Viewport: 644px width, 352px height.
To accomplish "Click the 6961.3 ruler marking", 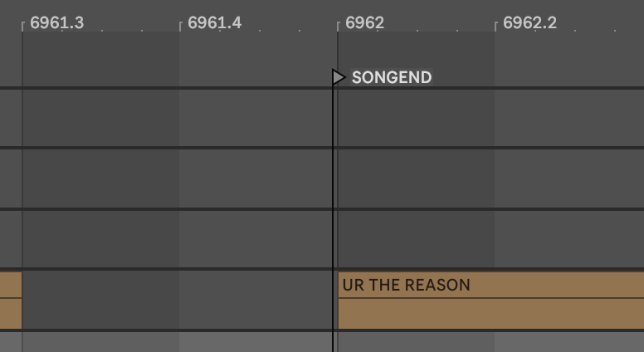I will pyautogui.click(x=56, y=22).
